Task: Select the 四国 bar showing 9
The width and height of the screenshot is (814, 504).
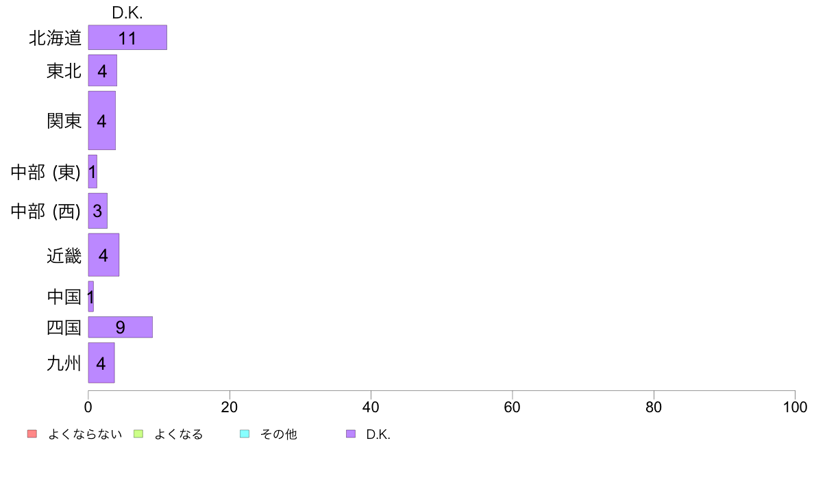Action: pos(121,327)
